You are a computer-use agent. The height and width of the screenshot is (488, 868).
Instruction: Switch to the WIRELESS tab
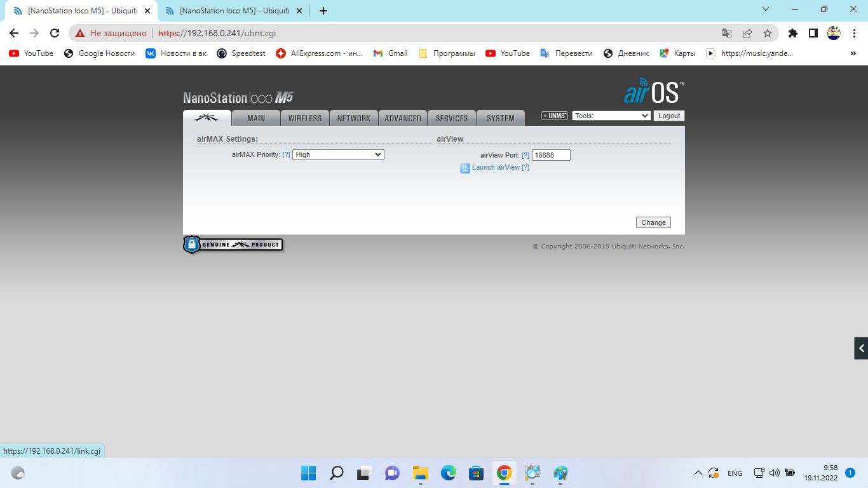pyautogui.click(x=305, y=118)
